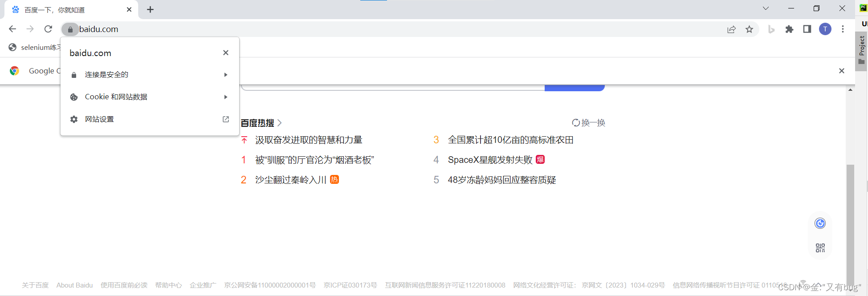The height and width of the screenshot is (296, 868).
Task: Click the address bar URL baidu.com
Action: pos(98,29)
